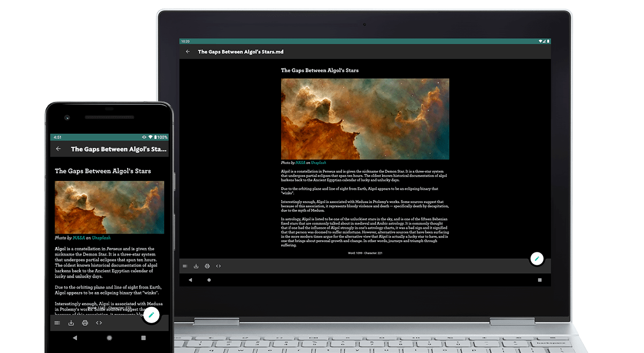644x353 pixels.
Task: Click the code view icon on the laptop toolbar
Action: tap(219, 266)
